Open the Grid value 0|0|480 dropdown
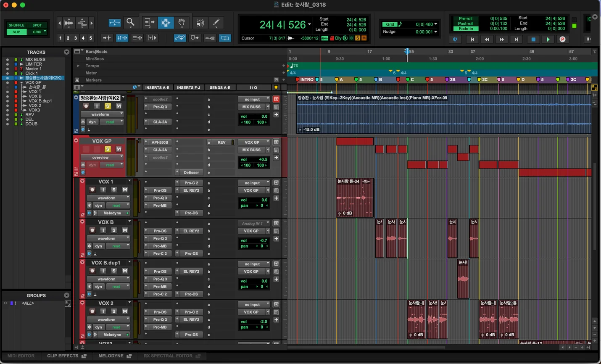The image size is (601, 364). (x=435, y=24)
